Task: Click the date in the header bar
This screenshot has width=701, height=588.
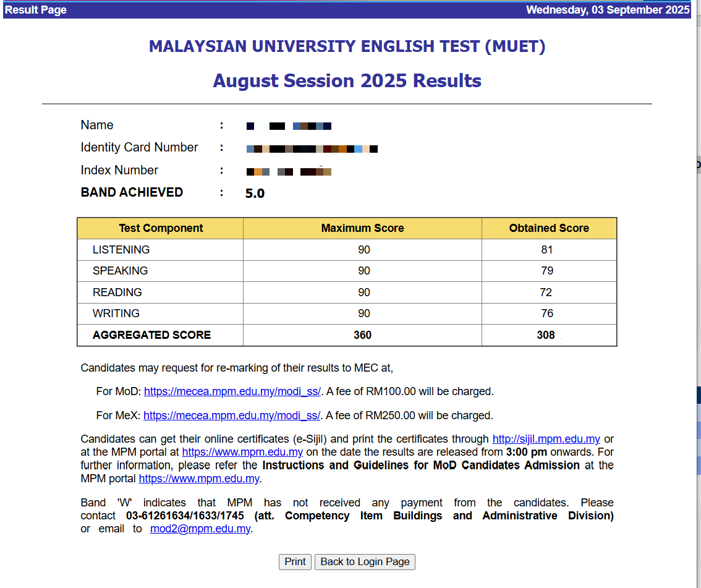Action: (607, 10)
